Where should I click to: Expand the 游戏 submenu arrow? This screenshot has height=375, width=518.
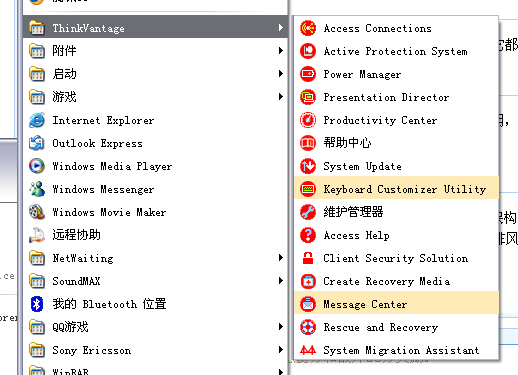pyautogui.click(x=281, y=96)
